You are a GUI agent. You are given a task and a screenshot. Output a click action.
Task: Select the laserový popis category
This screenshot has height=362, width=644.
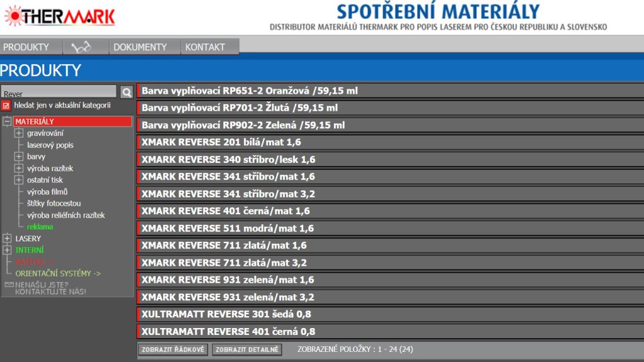tap(50, 145)
